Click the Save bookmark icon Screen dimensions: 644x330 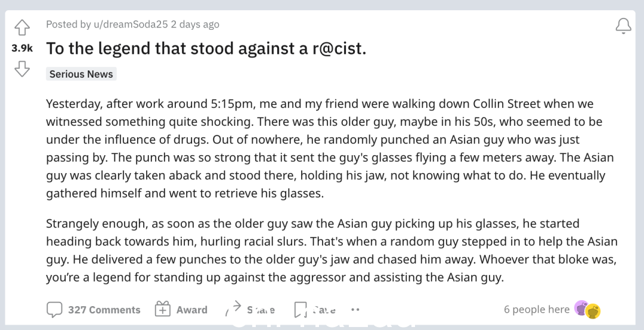[301, 310]
